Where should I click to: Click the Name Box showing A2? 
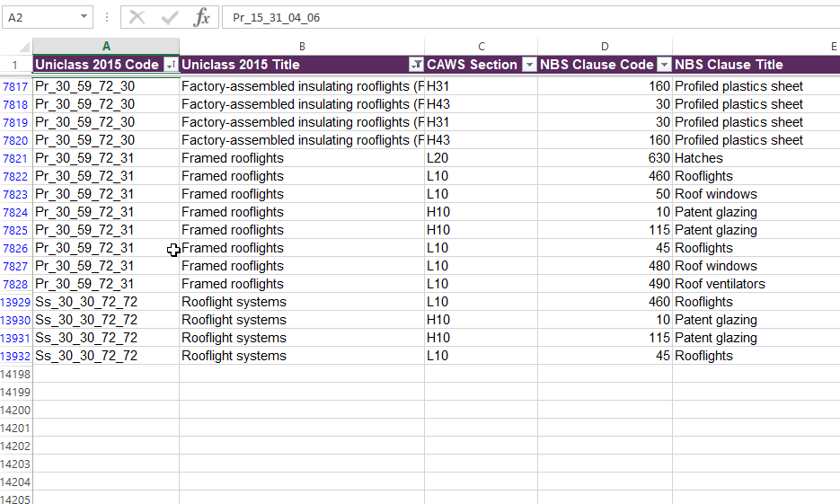tap(47, 17)
